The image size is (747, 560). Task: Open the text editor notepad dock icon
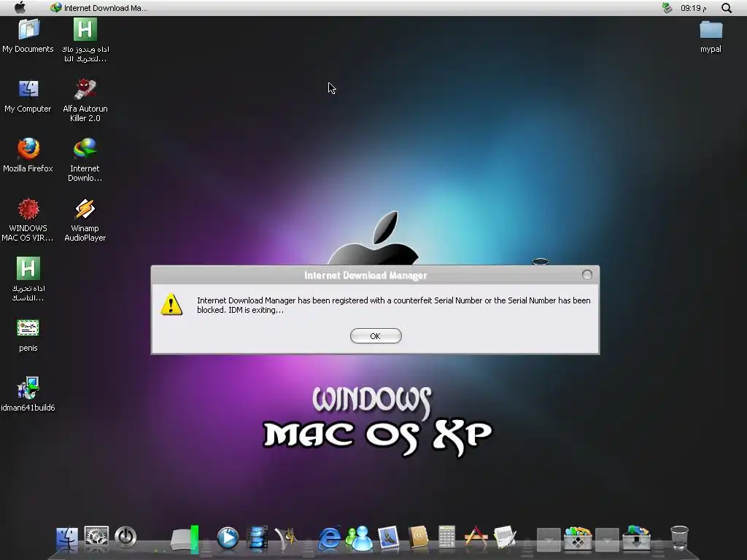tap(505, 537)
